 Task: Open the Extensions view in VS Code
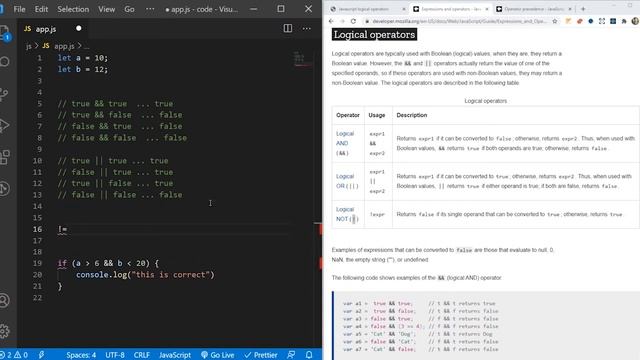4,157
